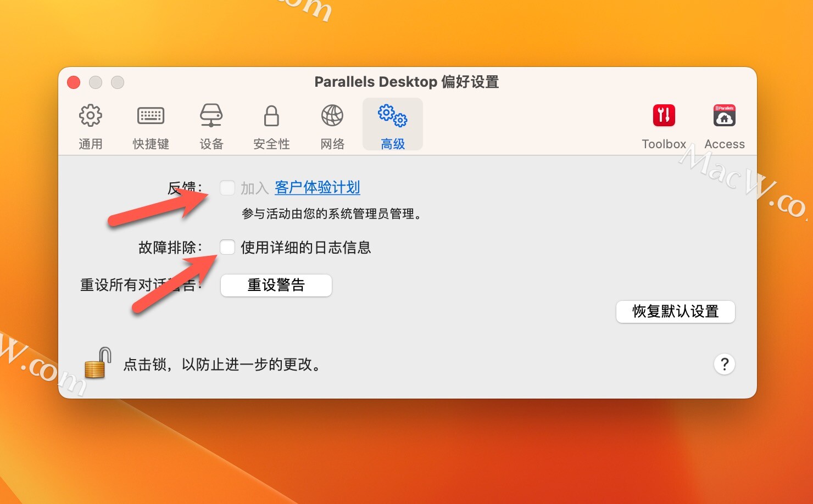Viewport: 813px width, 504px height.
Task: Click the 点击锁，以防止进一步的更改。 text
Action: click(222, 364)
